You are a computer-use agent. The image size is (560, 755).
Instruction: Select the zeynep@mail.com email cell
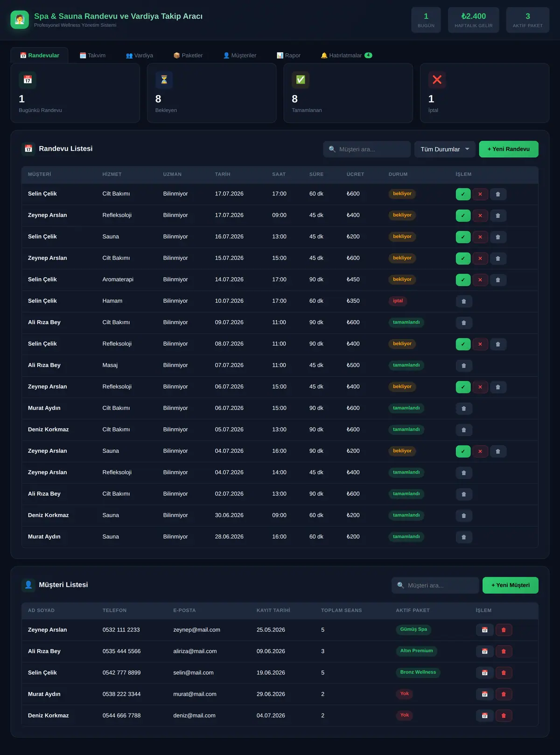coord(197,630)
